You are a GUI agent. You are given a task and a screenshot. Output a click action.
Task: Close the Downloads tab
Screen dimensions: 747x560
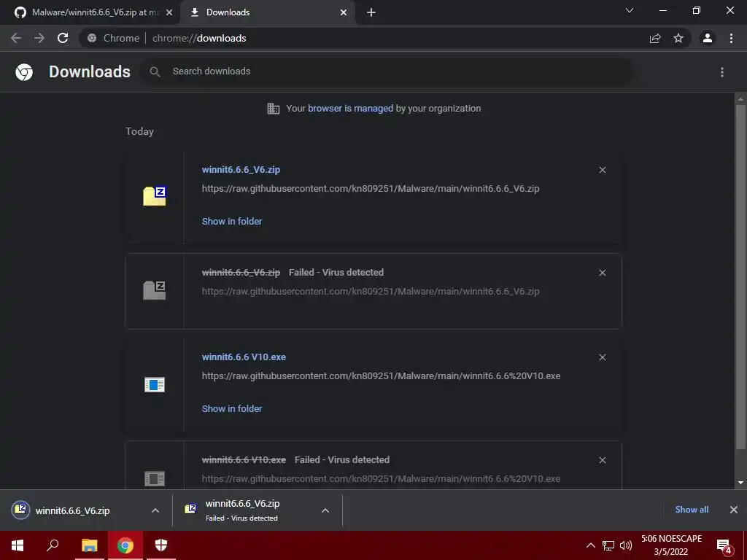(x=344, y=12)
